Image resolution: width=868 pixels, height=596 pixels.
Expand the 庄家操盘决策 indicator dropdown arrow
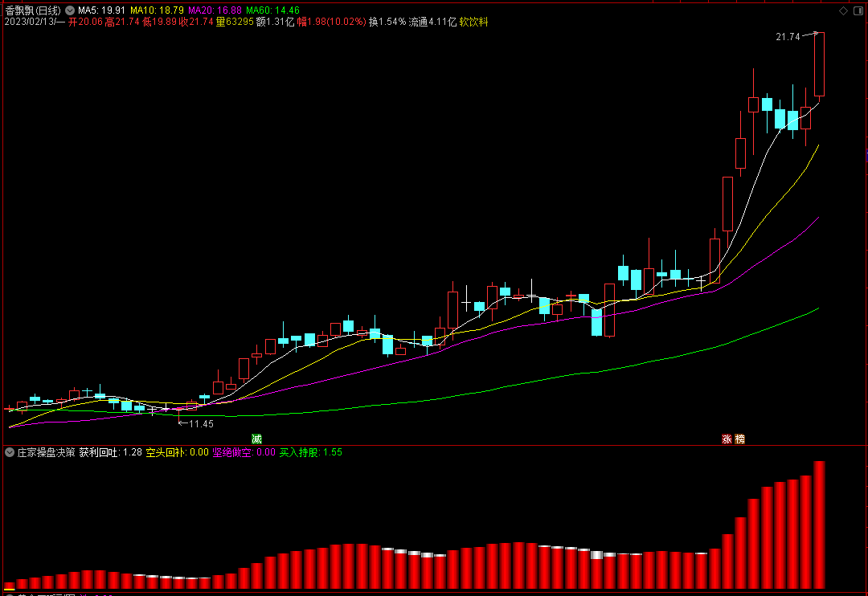pos(10,453)
